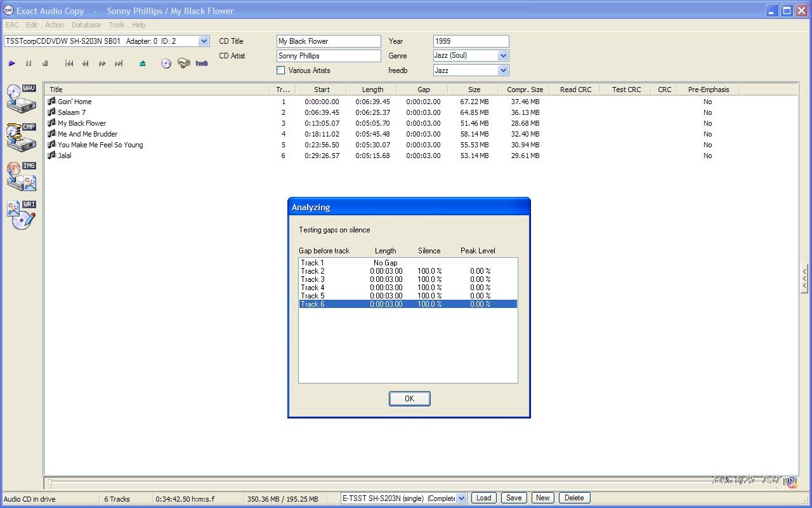Click the rewind control

[86, 63]
